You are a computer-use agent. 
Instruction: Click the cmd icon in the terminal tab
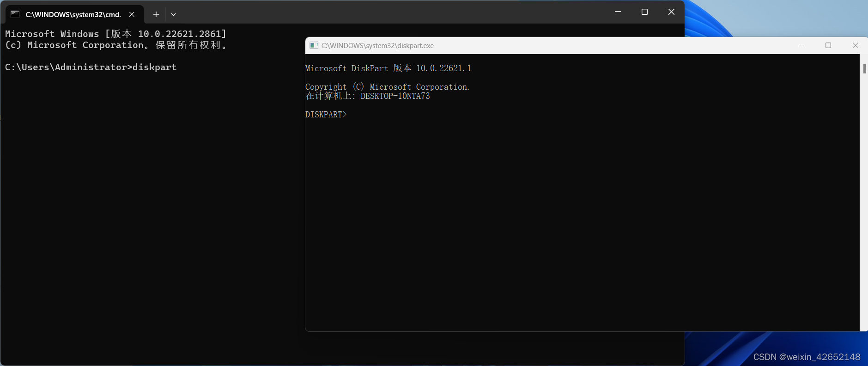click(x=15, y=14)
